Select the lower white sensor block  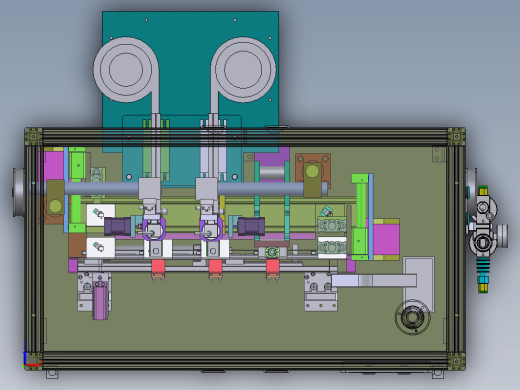101,248
